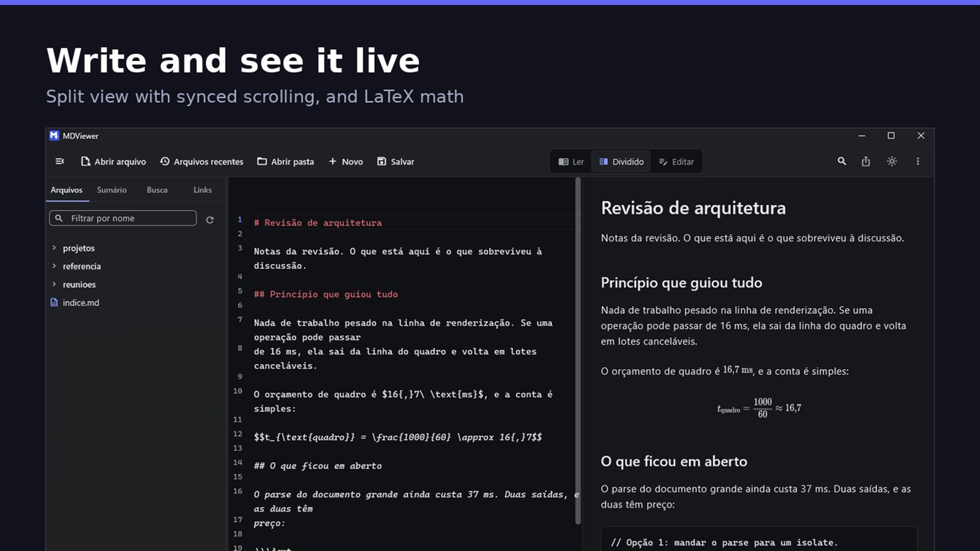Open the Busca tab
Image resolution: width=980 pixels, height=551 pixels.
tap(157, 190)
